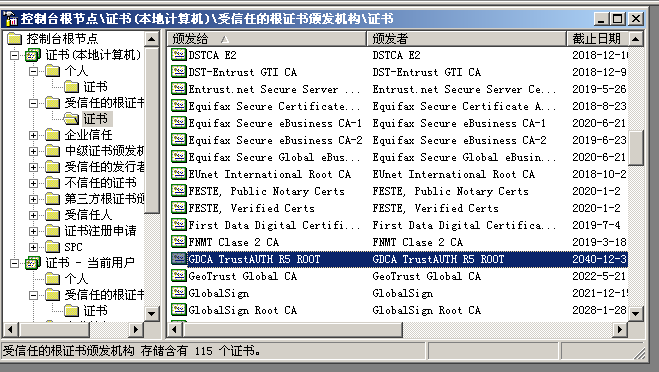Viewport: 659px width, 372px height.
Task: Click tree pane horizontal scroll right arrow
Action: [x=135, y=329]
